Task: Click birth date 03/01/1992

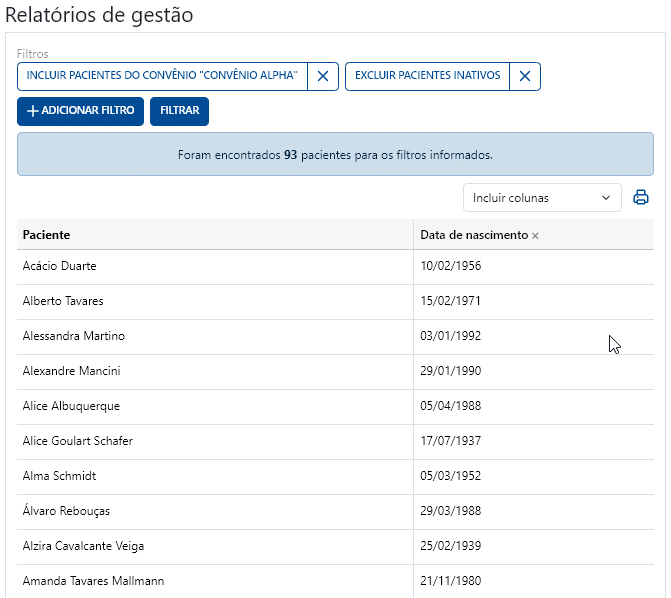Action: 451,336
